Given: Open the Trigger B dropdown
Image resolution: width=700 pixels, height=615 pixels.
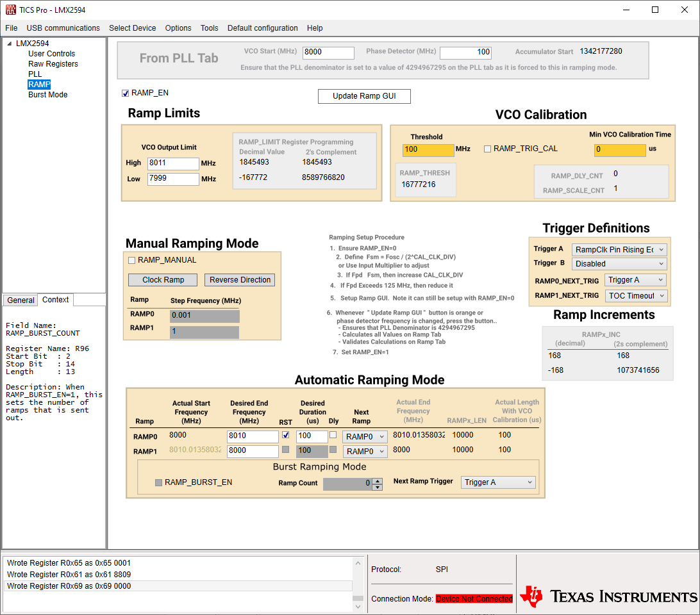Looking at the screenshot, I should (620, 264).
